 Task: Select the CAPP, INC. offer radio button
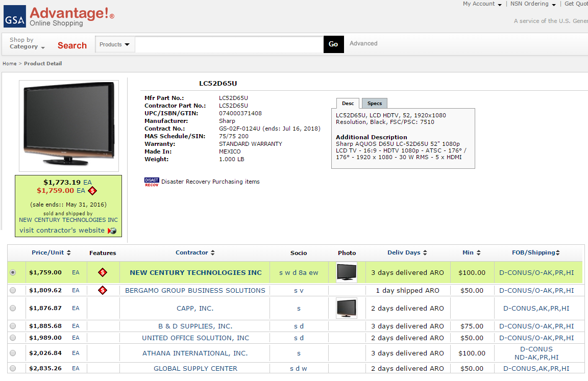point(13,308)
